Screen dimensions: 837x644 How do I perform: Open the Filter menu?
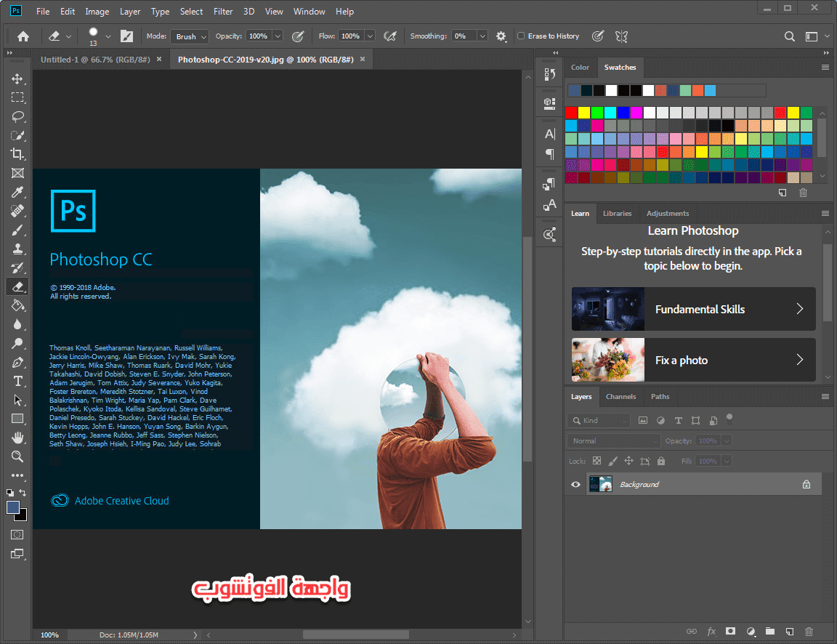click(223, 11)
